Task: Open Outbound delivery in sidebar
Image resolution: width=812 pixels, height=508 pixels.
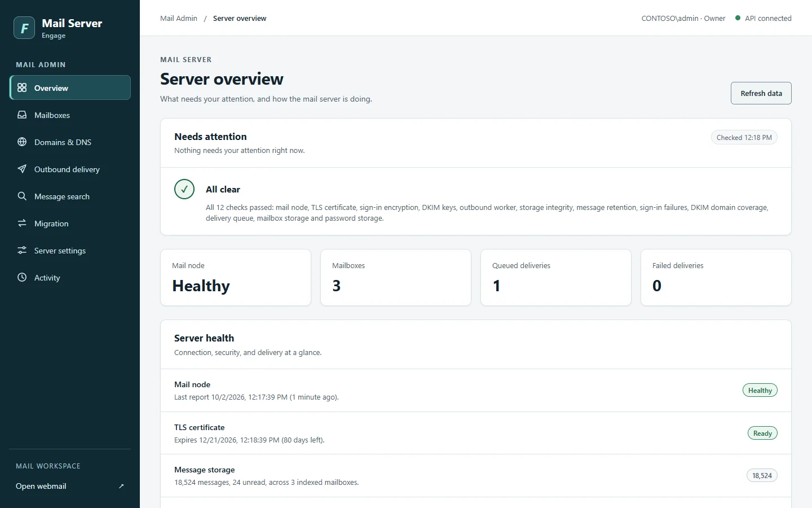Action: coord(70,169)
